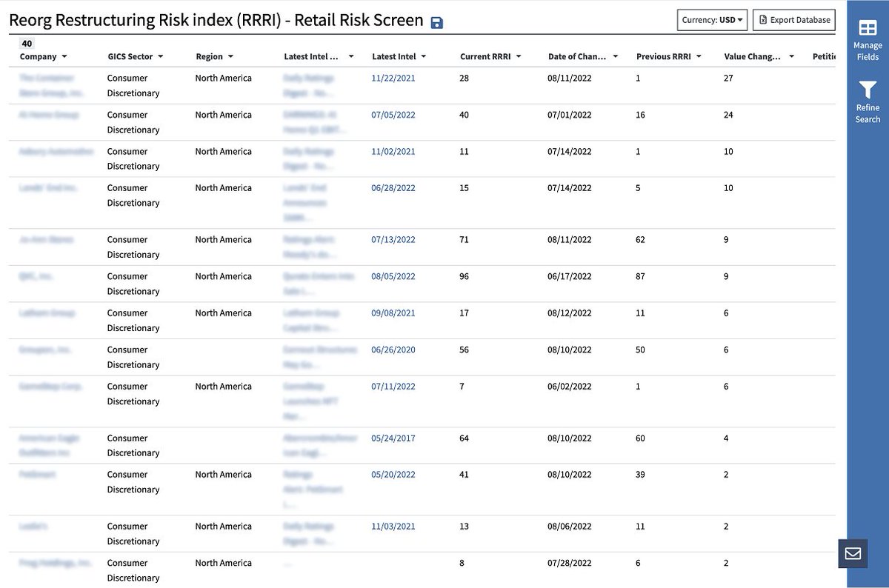Screen dimensions: 889x588
Task: Open Date of Change column dropdown
Action: click(616, 57)
